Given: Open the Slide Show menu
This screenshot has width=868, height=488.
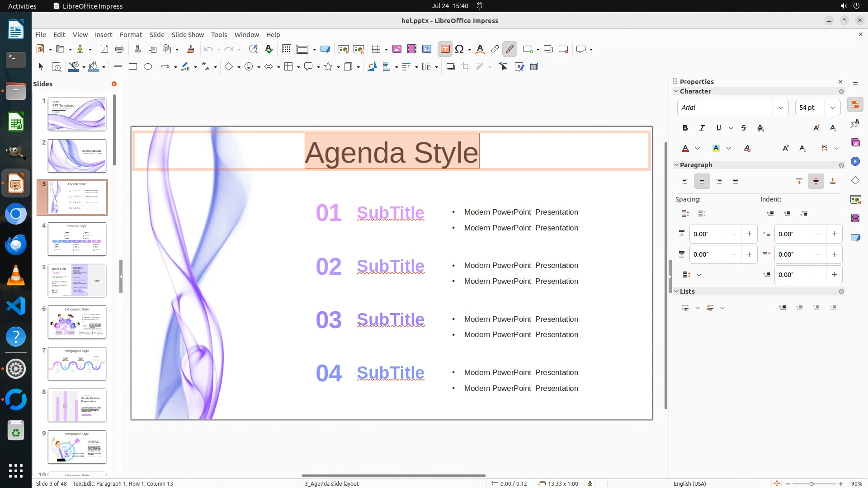Looking at the screenshot, I should 188,35.
